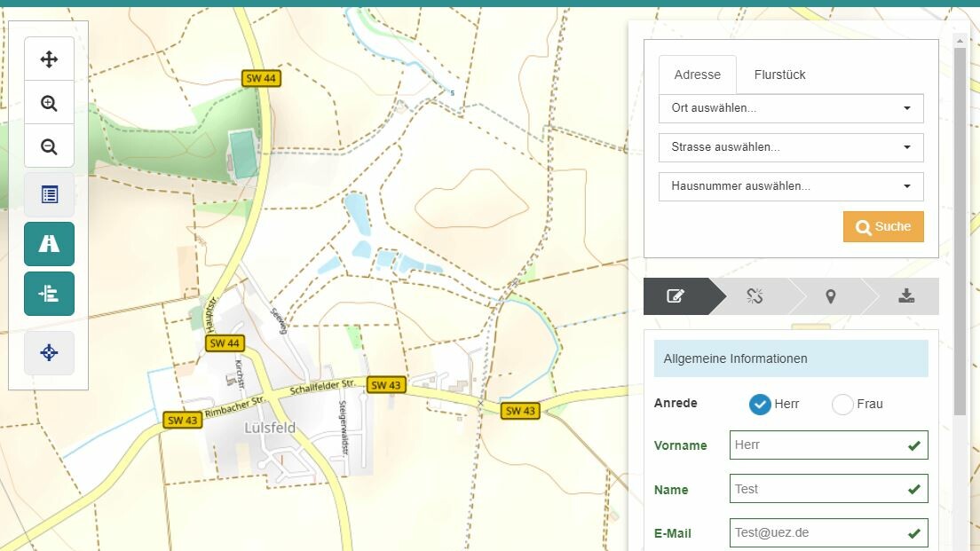
Task: Open the 'Hausnummer auswählen...' dropdown
Action: tap(790, 186)
